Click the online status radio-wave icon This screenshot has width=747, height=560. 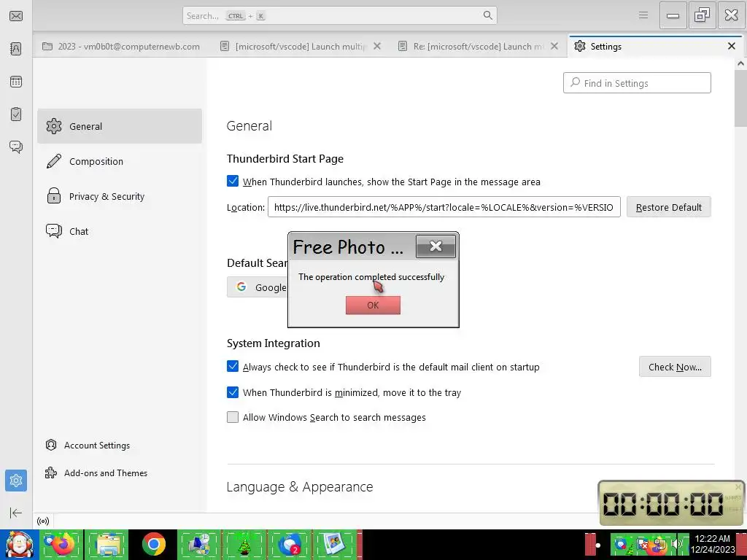pyautogui.click(x=43, y=521)
